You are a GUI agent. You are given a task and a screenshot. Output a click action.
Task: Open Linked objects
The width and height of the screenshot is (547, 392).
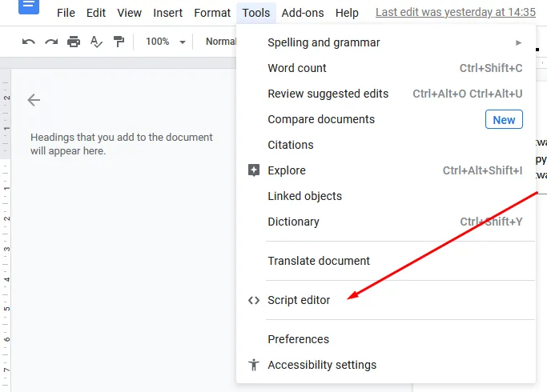[x=386, y=196]
